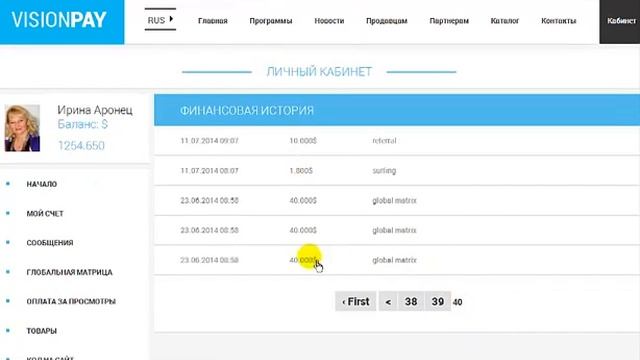Click the user name Ирина Аронец
The height and width of the screenshot is (360, 640).
click(x=95, y=110)
